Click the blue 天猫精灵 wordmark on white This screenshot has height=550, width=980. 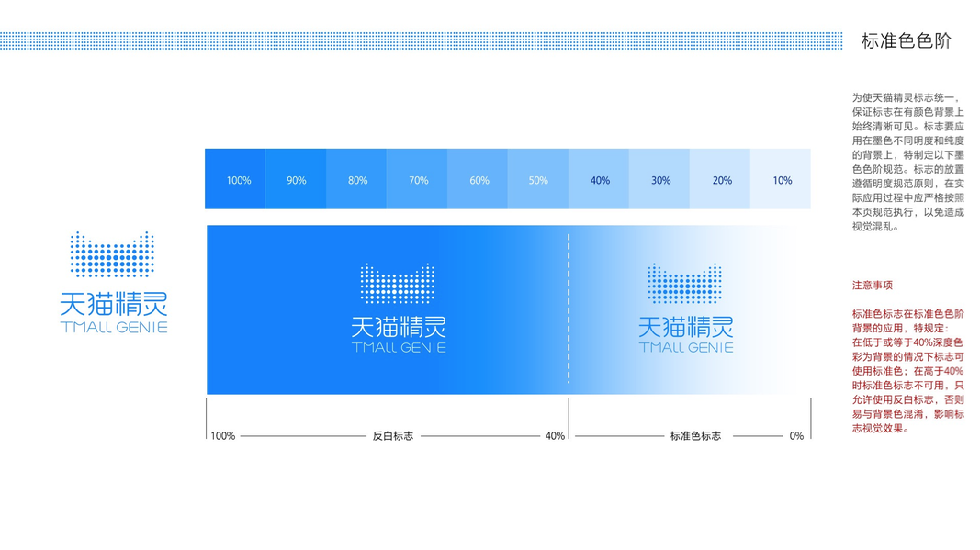[x=114, y=304]
